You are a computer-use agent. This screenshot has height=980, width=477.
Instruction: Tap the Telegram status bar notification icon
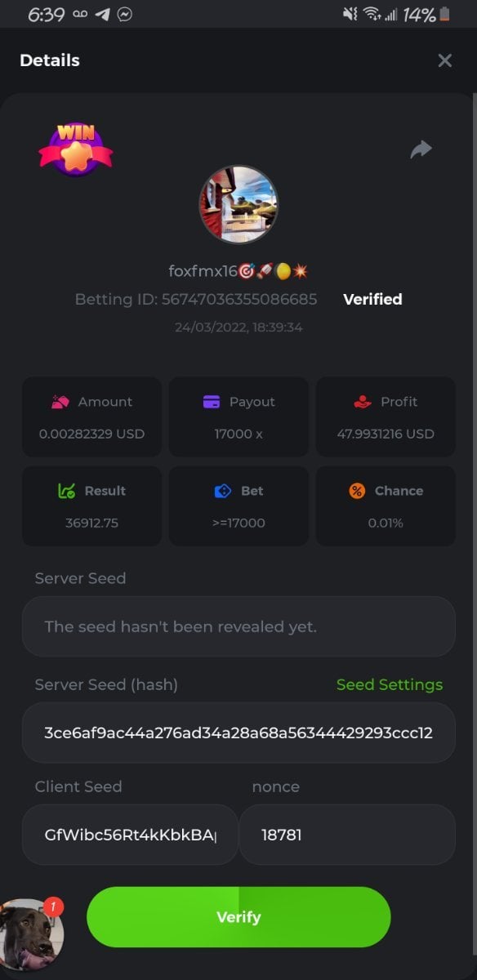coord(102,14)
